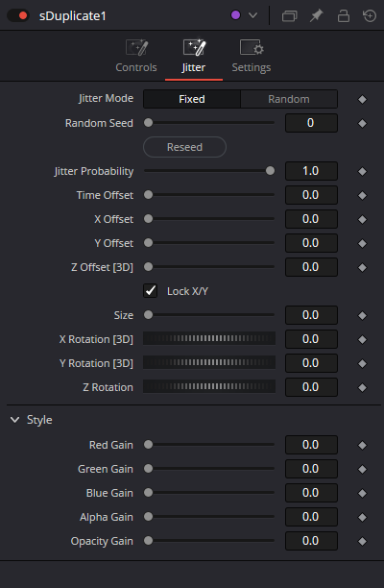
Task: Reset node settings with the restore icon
Action: click(x=370, y=15)
